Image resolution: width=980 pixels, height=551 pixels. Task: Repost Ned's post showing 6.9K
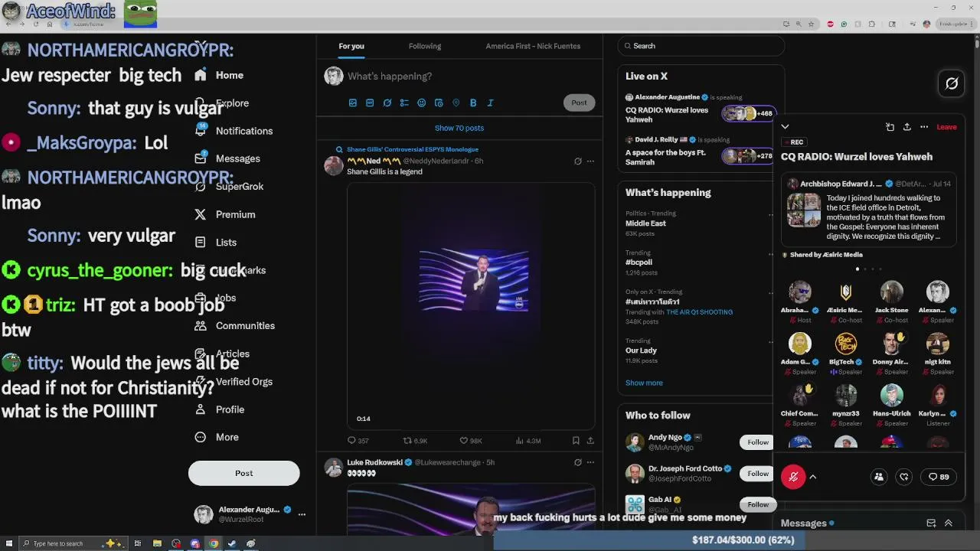pos(415,441)
